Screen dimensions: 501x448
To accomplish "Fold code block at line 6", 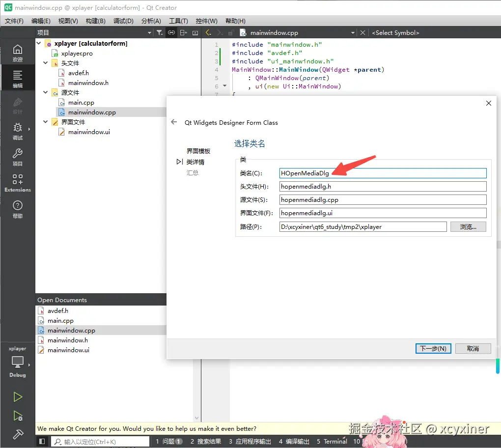I will (x=224, y=85).
